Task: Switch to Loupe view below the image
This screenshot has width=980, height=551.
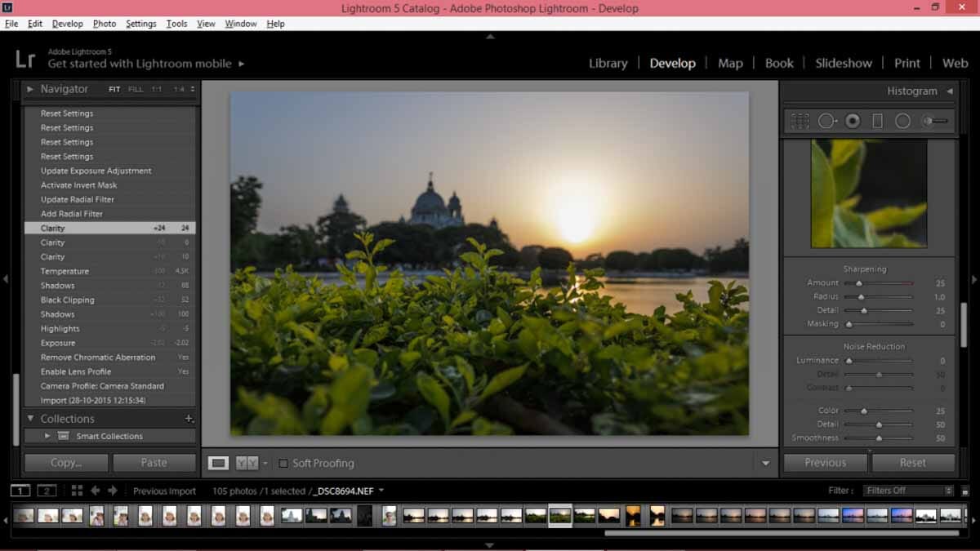Action: click(x=217, y=463)
